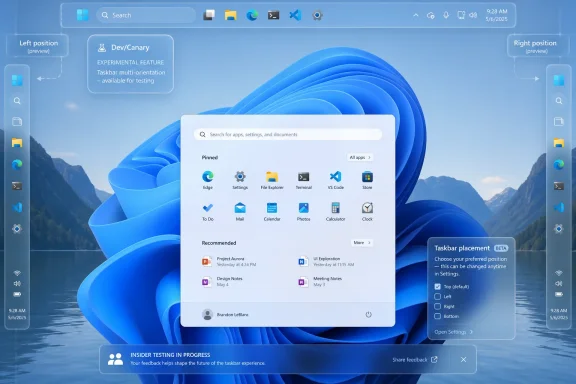Click the search icon on the left taskbar
Image resolution: width=576 pixels, height=384 pixels.
click(17, 101)
